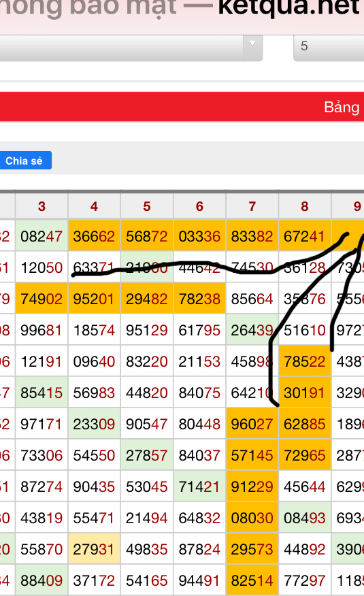This screenshot has height=596, width=364.
Task: Click column header 5
Action: pyautogui.click(x=147, y=206)
